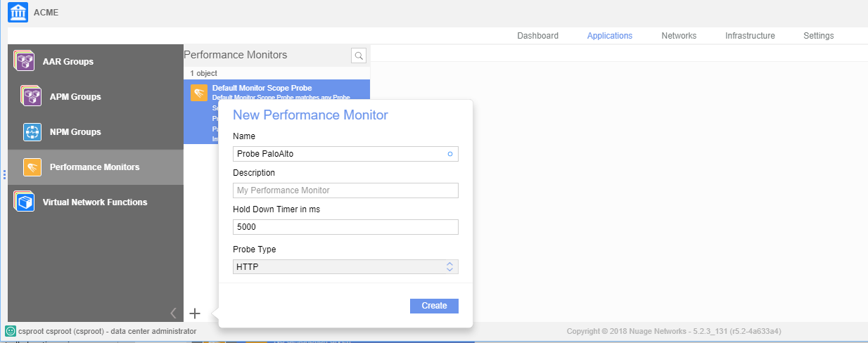Viewport: 868px width, 343px height.
Task: Open the Settings tab
Action: pos(818,36)
